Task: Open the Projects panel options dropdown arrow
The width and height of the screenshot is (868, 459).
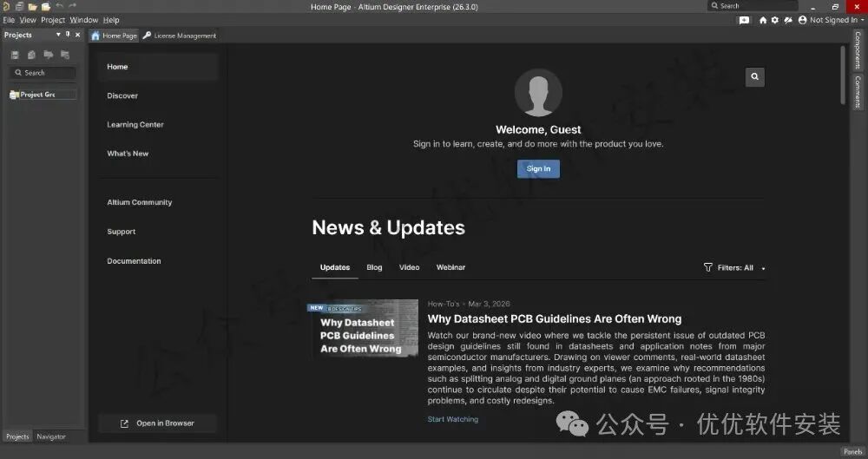Action: [58, 35]
